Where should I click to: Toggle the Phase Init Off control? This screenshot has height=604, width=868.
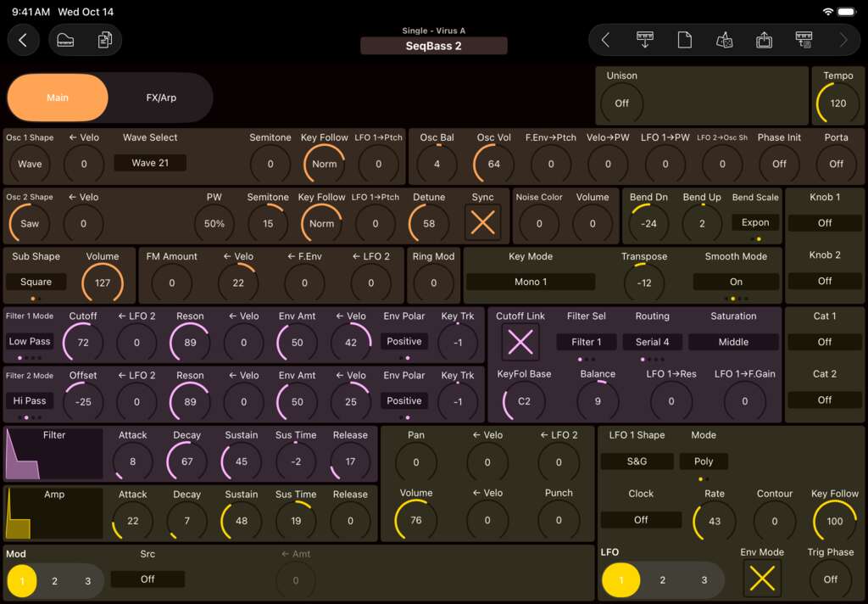click(780, 164)
